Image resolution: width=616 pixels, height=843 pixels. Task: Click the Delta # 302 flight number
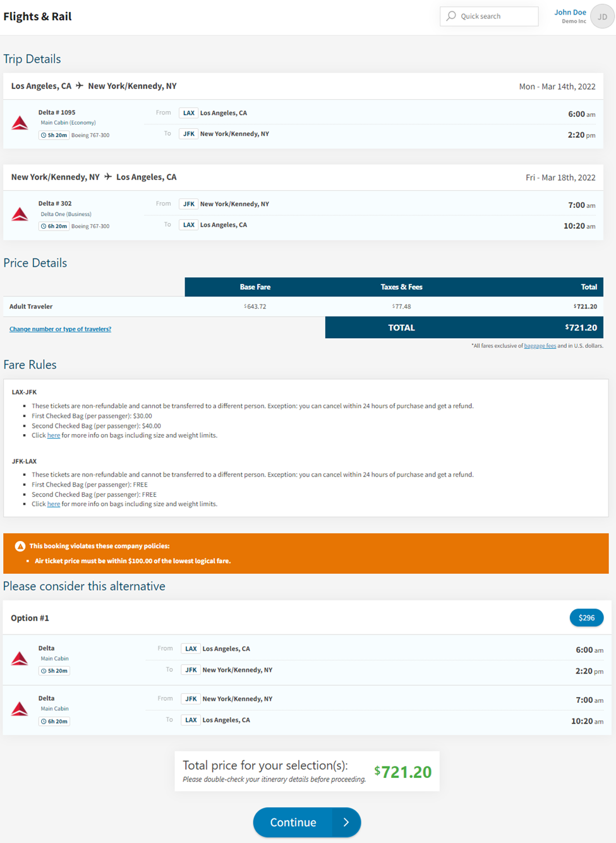click(55, 203)
